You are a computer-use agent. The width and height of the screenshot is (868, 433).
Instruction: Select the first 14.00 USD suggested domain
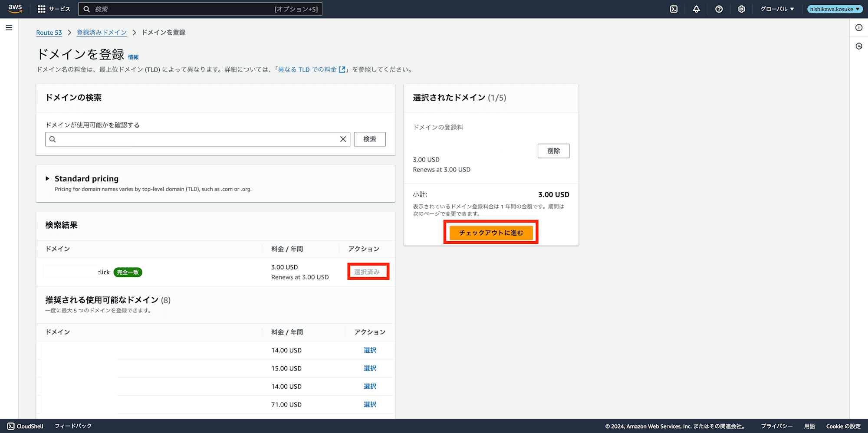click(x=370, y=350)
